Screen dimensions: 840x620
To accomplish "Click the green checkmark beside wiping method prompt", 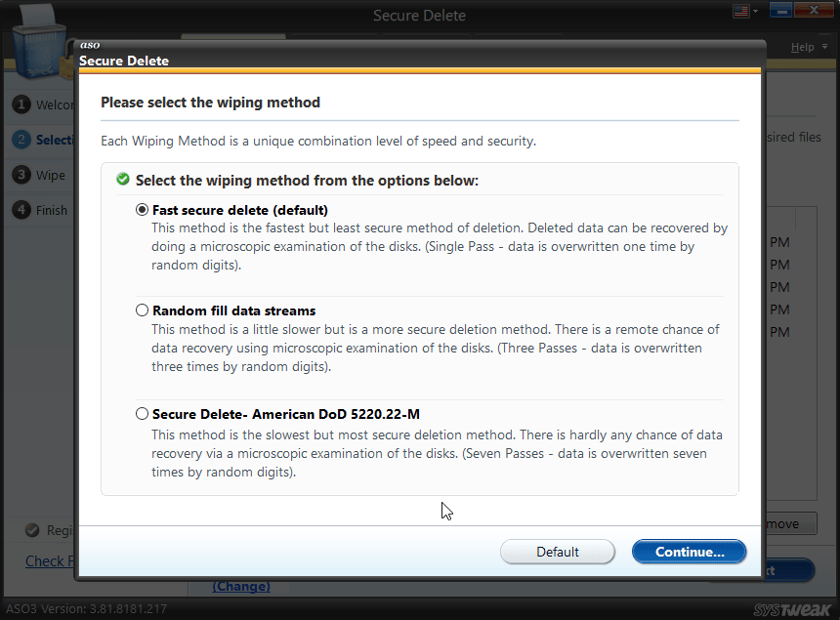I will point(122,179).
